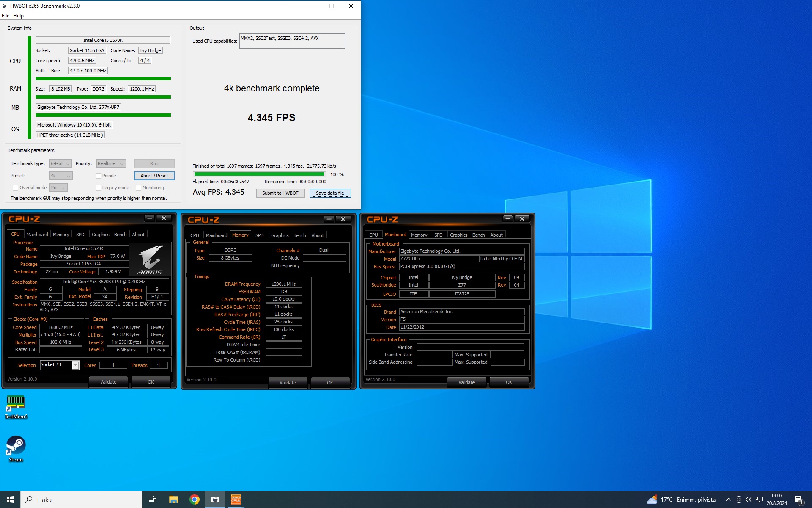Open Overkill mode 2x dropdown
Image resolution: width=812 pixels, height=508 pixels.
click(x=59, y=188)
